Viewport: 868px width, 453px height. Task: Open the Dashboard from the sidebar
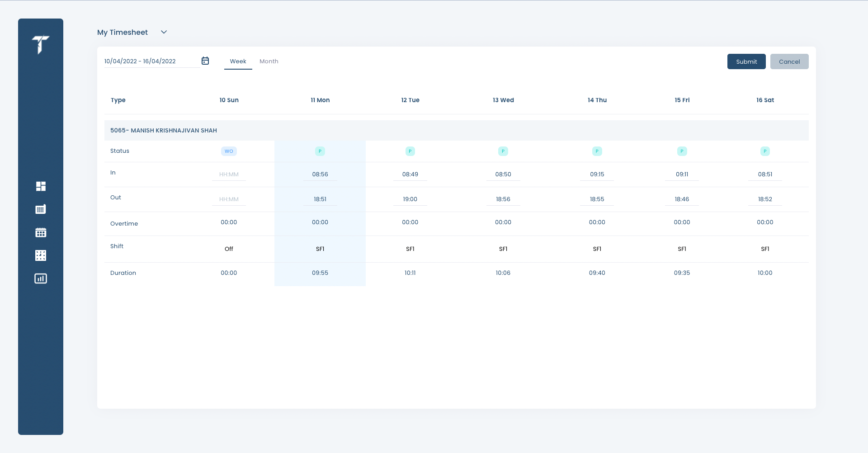tap(41, 186)
